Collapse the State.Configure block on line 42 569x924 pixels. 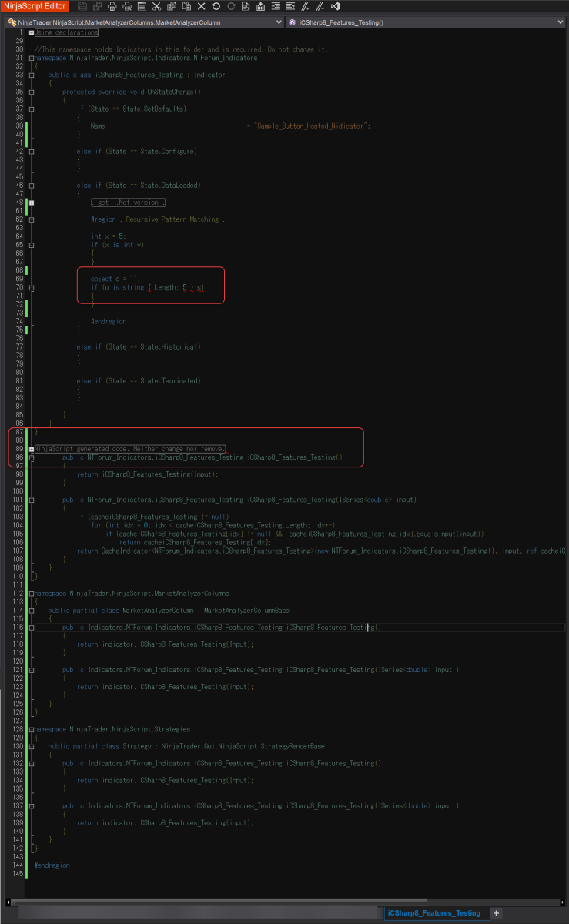coord(32,152)
